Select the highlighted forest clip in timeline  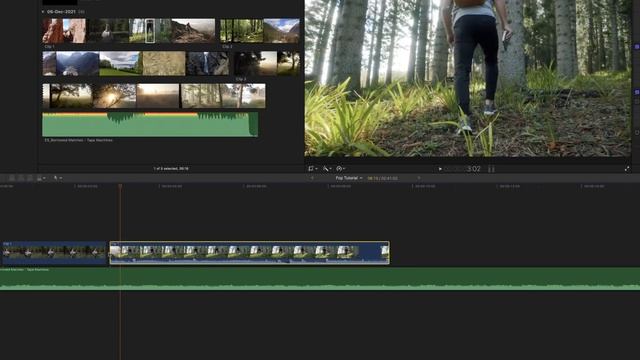[249, 253]
